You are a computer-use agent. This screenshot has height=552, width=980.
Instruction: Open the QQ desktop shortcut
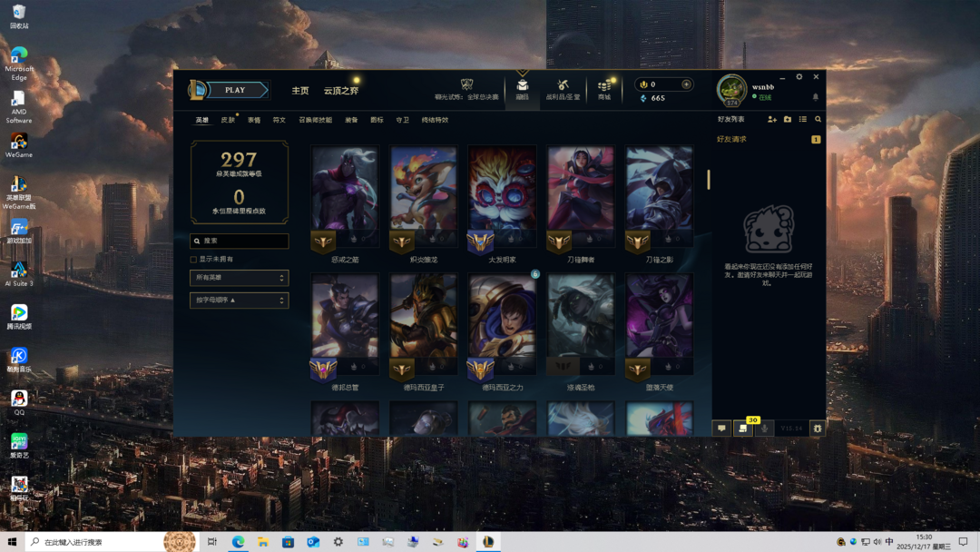pos(19,403)
